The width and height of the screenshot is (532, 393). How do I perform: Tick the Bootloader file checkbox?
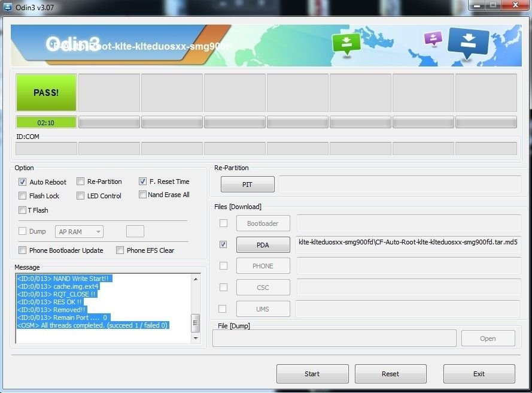pos(223,223)
